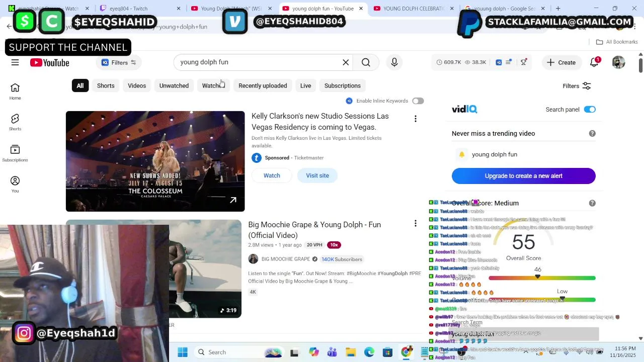Open Kelly Clarkson Studio Sessions ad title

[x=320, y=122]
